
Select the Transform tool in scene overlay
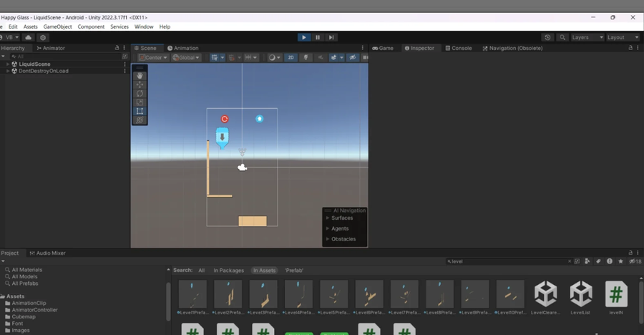click(x=140, y=120)
